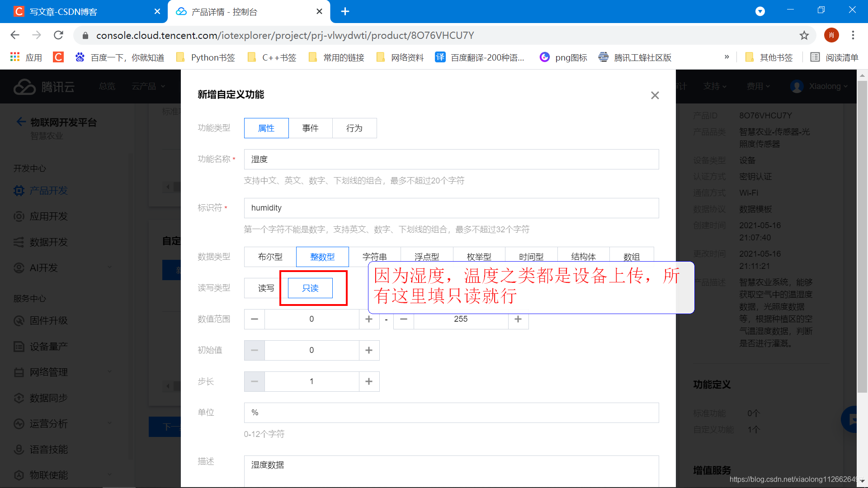Open Chrome 应用 apps grid icon
868x488 pixels.
pos(15,57)
